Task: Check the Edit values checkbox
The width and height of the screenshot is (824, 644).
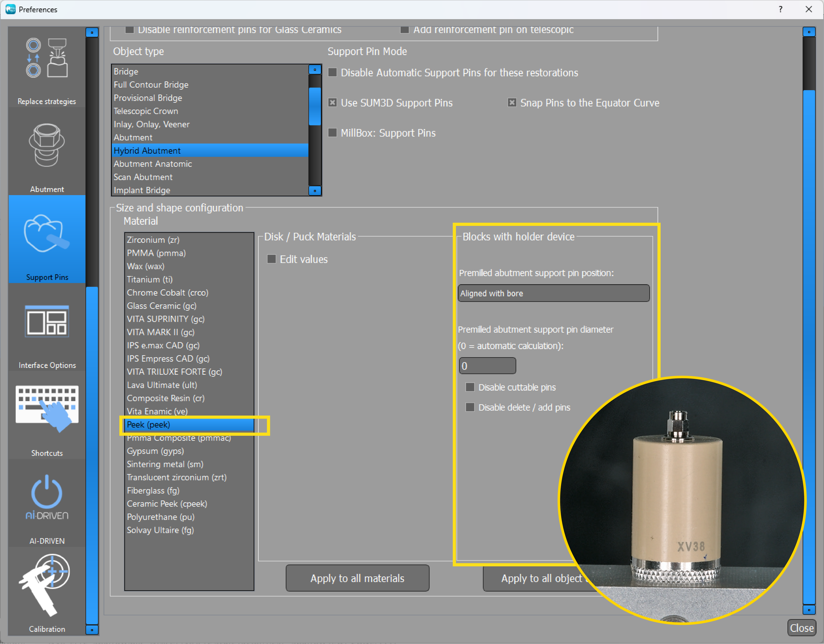Action: click(x=271, y=259)
